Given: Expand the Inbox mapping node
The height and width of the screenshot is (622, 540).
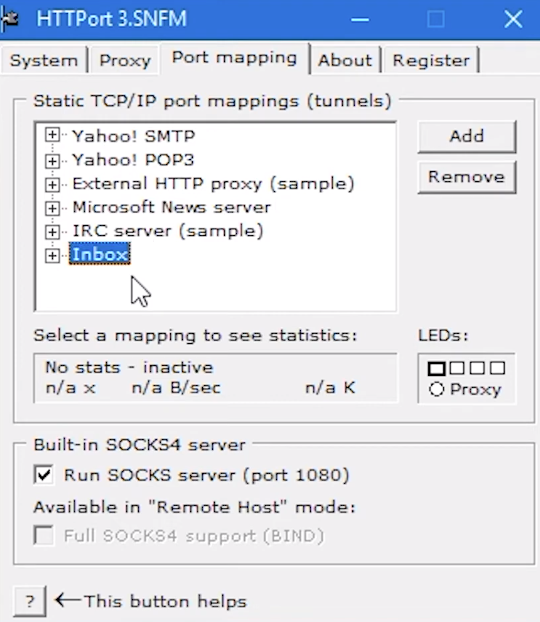Looking at the screenshot, I should pyautogui.click(x=52, y=255).
